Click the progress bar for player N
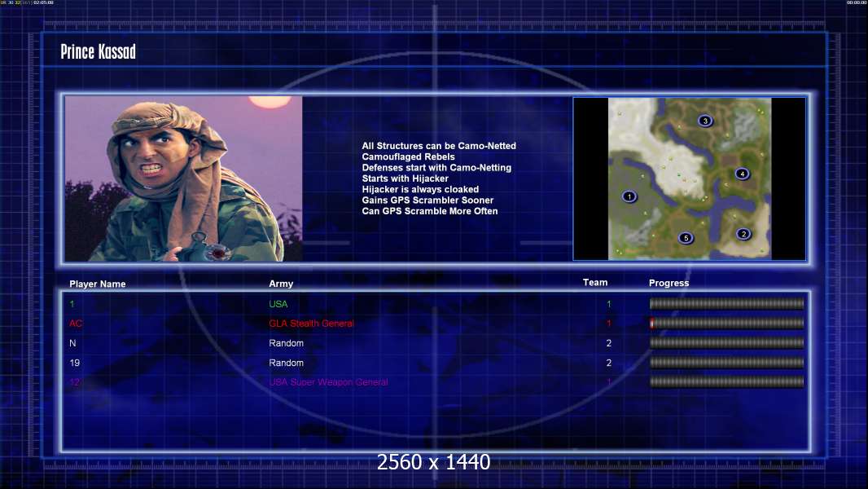Image resolution: width=868 pixels, height=489 pixels. (x=726, y=343)
